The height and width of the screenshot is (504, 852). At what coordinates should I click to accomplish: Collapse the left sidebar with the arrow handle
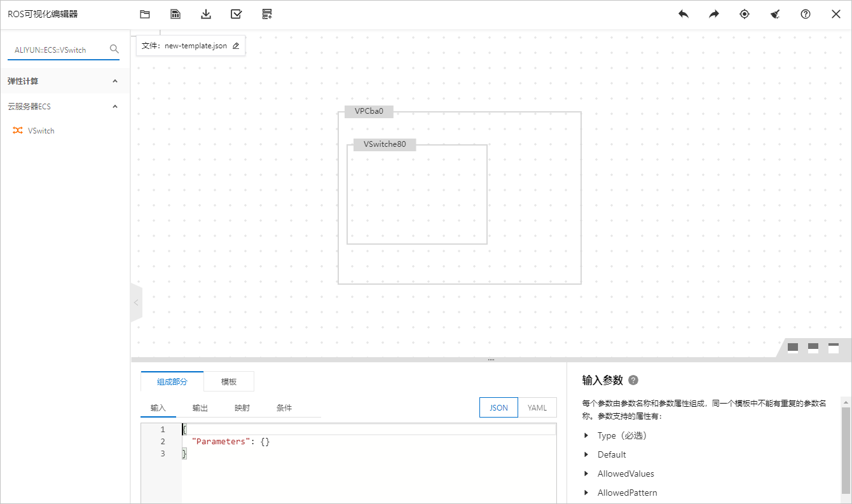click(136, 303)
